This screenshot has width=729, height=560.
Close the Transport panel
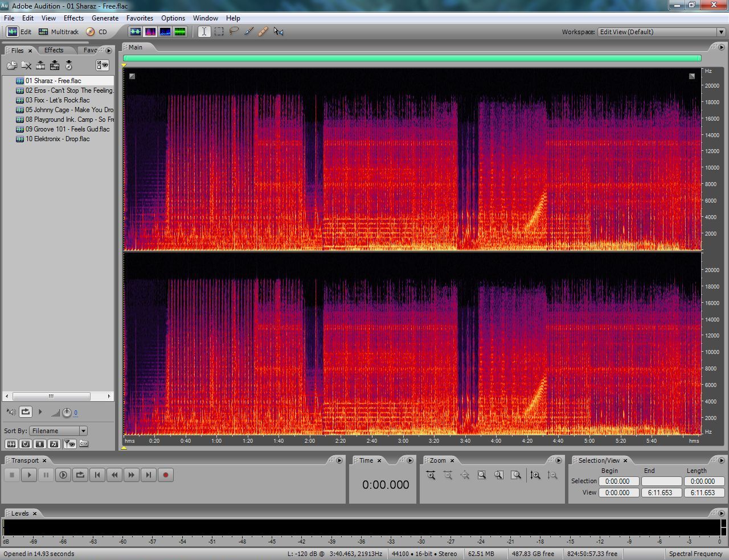44,460
